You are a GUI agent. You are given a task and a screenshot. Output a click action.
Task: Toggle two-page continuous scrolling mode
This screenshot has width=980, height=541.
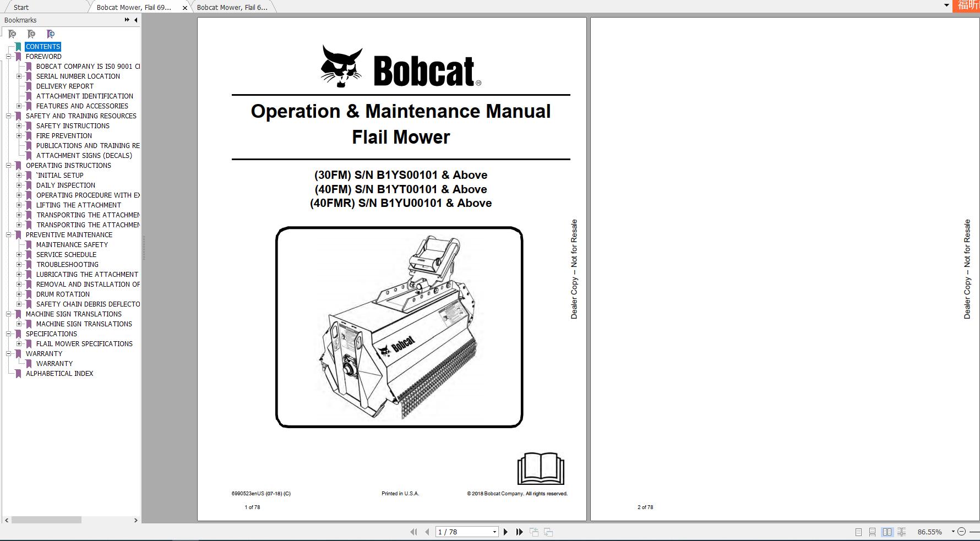click(902, 532)
